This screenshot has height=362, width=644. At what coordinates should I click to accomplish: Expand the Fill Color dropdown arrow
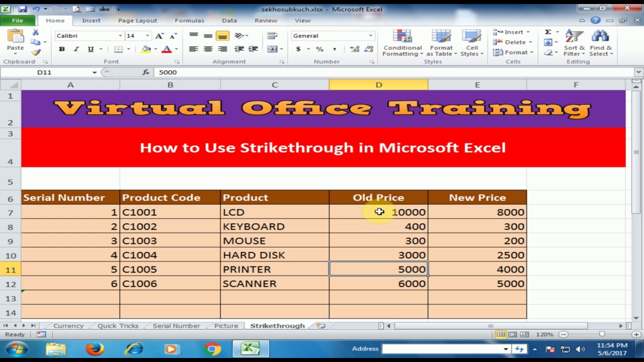click(x=155, y=49)
